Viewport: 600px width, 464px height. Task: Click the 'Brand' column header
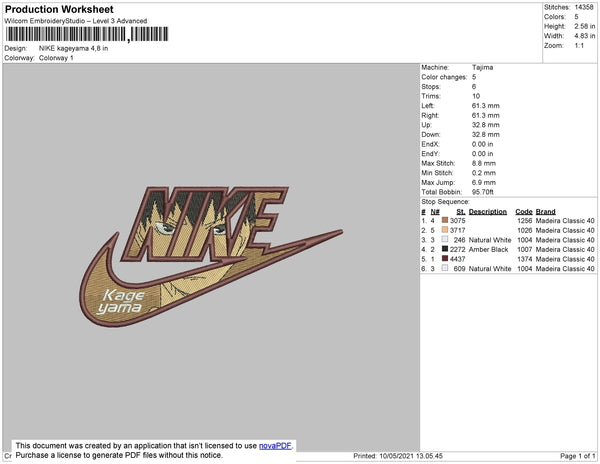546,212
